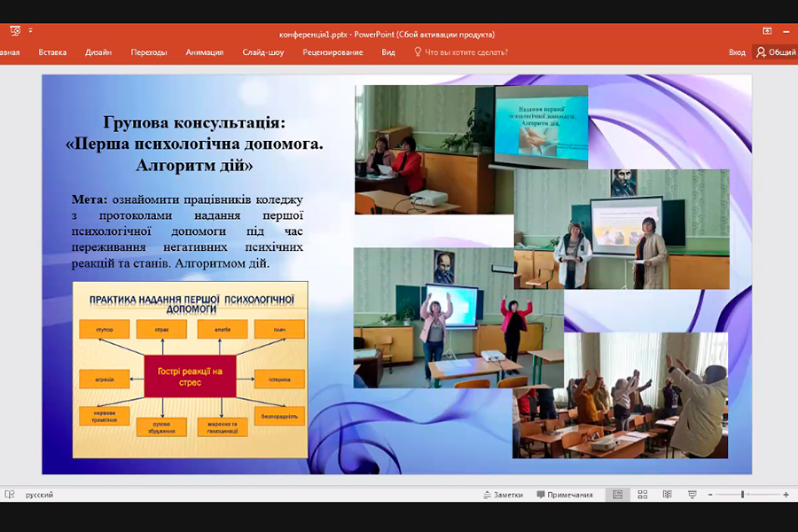Open the Слайд-шоу tab
The height and width of the screenshot is (532, 798).
click(x=263, y=52)
